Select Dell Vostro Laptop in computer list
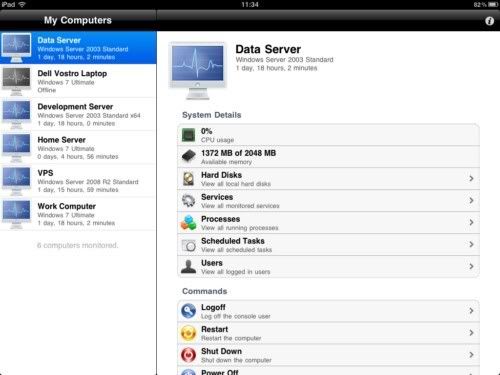500x375 pixels. 78,81
